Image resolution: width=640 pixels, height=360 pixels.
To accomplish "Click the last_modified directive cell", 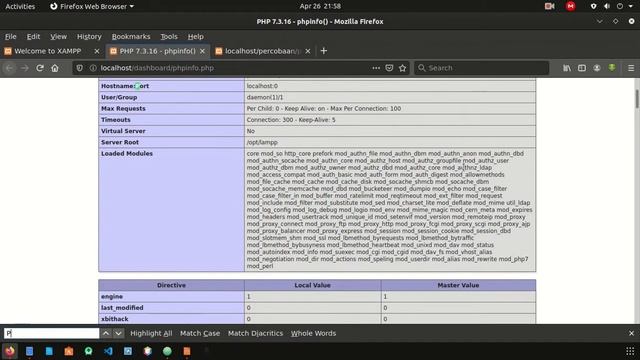I will [171, 308].
